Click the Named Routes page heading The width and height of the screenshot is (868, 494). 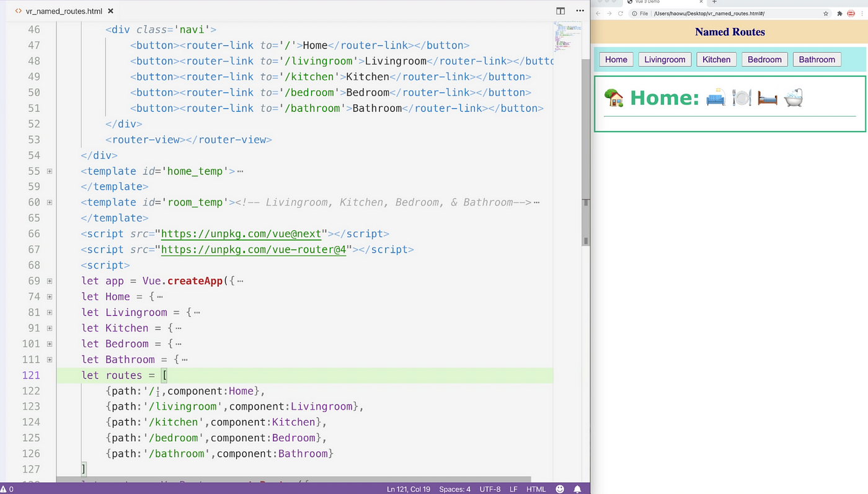730,32
